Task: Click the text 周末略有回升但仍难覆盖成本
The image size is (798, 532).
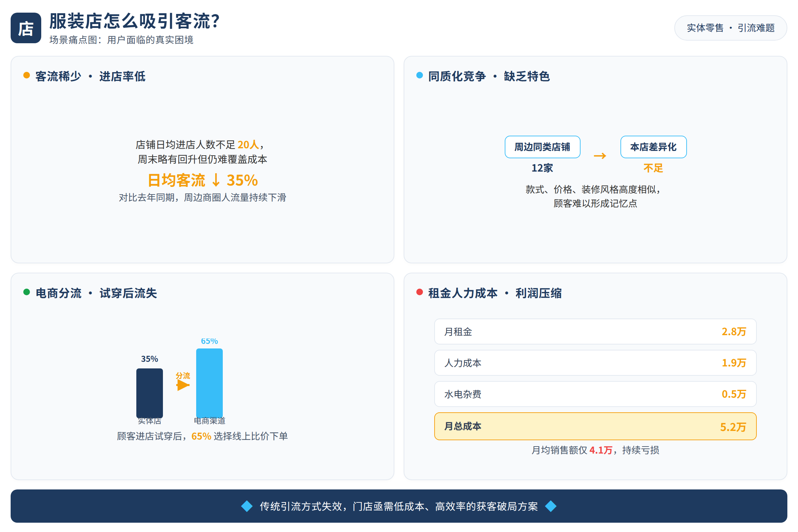Action: pos(202,160)
